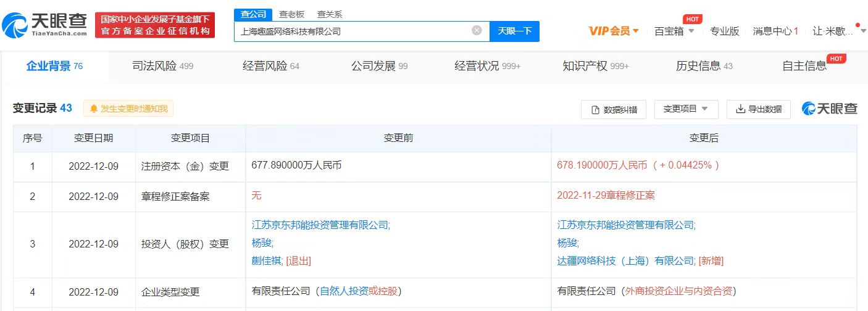Select the 查老板 search tab

(x=291, y=14)
